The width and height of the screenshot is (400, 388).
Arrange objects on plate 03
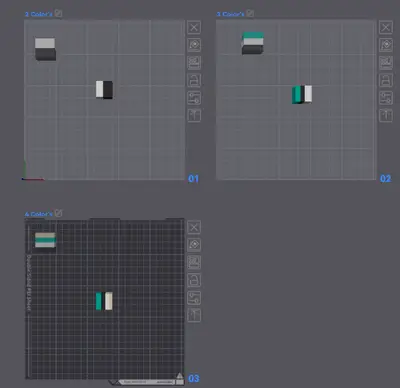(194, 262)
